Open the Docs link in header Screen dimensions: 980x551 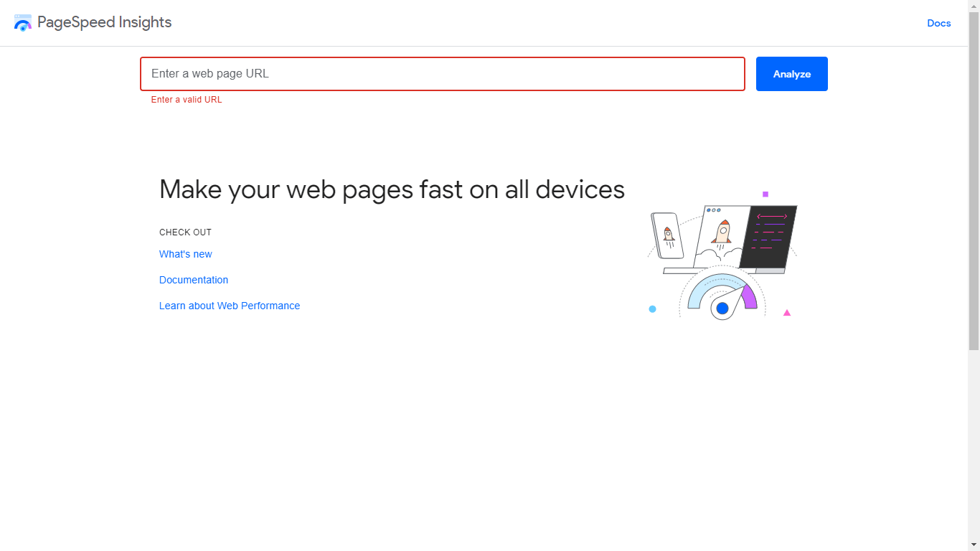[938, 23]
